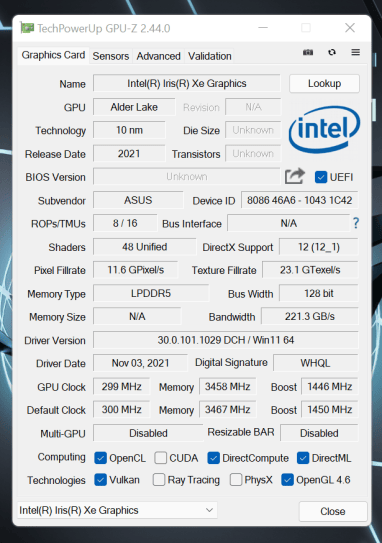382x543 pixels.
Task: Click the Default Clock Boost value 1450 MHz
Action: (330, 410)
